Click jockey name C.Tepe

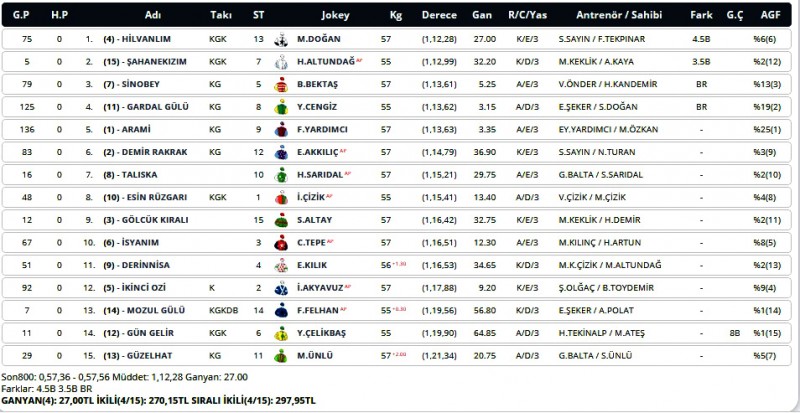(x=313, y=242)
